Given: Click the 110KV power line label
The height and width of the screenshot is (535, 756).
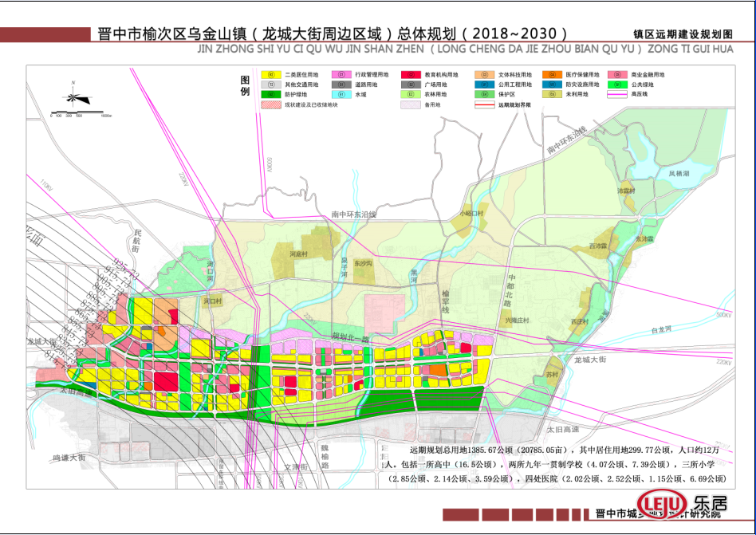Looking at the screenshot, I should click(45, 185).
